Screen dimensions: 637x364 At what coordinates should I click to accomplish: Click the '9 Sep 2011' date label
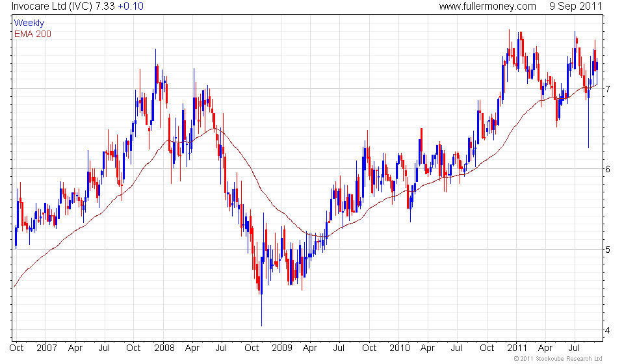point(575,6)
